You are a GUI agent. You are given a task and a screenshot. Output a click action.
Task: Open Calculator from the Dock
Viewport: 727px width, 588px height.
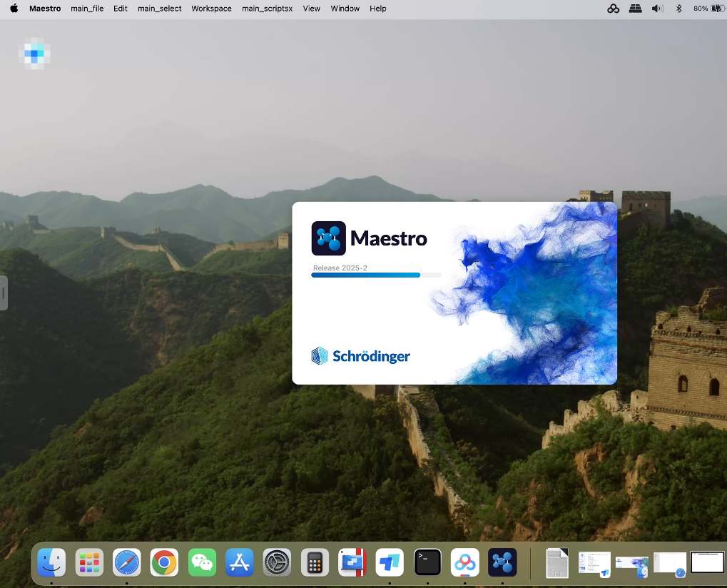coord(315,562)
